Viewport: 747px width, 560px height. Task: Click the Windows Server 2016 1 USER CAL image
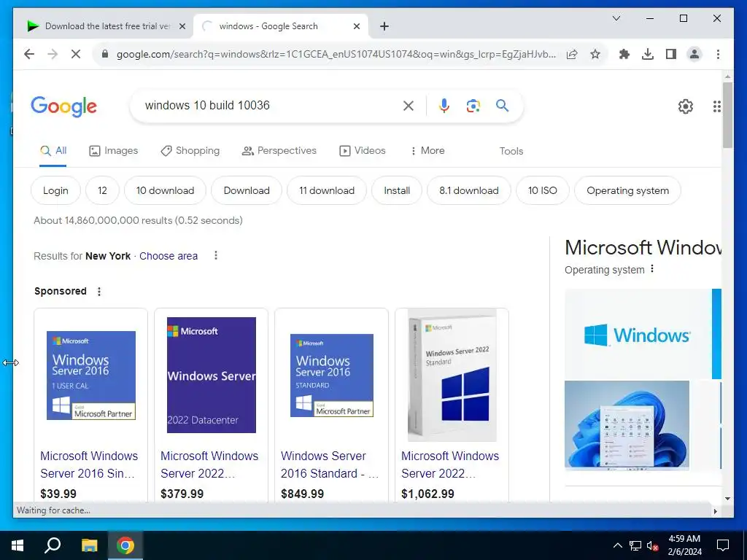tap(91, 376)
